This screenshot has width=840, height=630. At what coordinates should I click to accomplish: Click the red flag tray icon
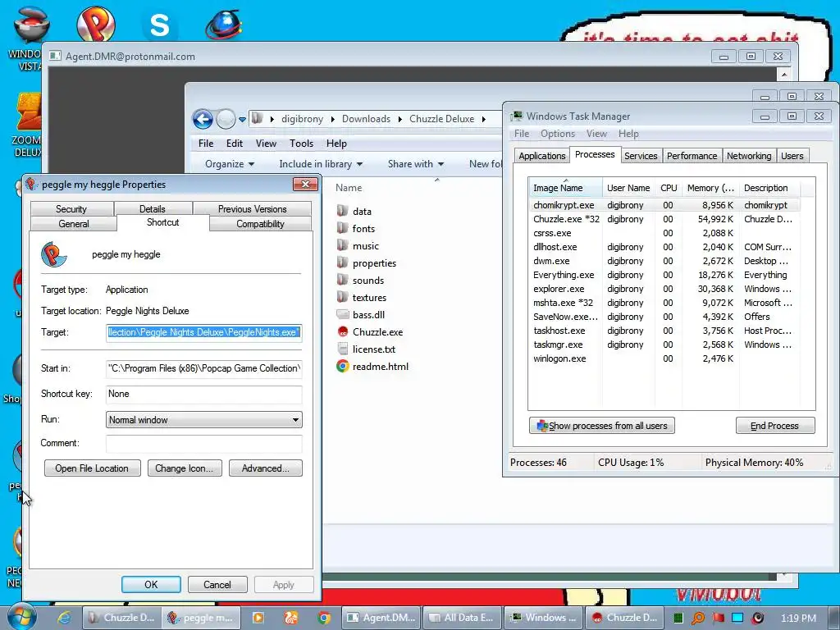click(x=718, y=618)
